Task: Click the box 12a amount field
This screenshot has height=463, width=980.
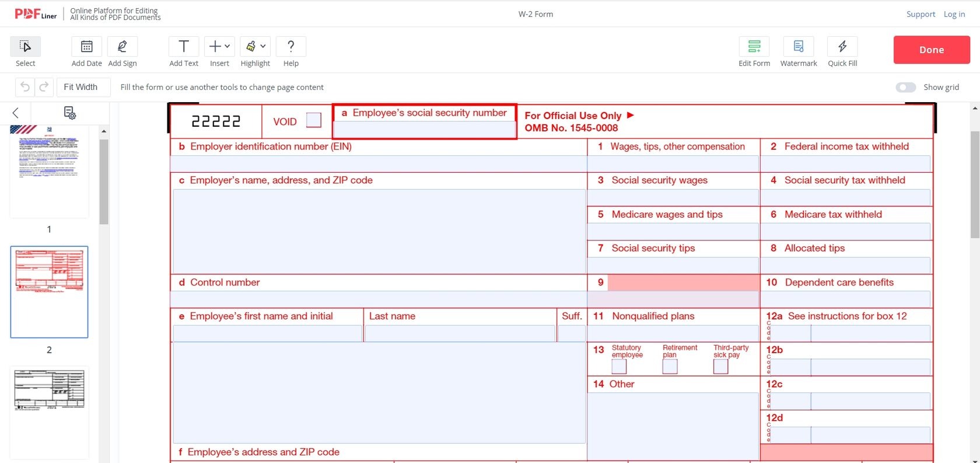Action: (x=870, y=333)
